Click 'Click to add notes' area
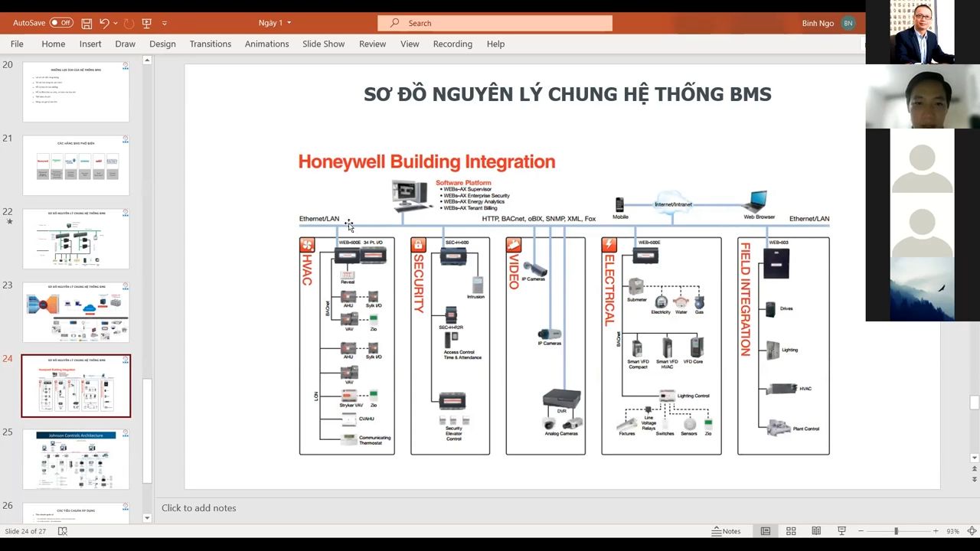980x551 pixels. pos(199,508)
